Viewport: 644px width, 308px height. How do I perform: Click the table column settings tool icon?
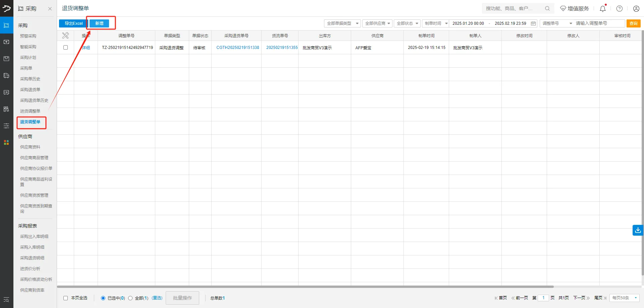(x=65, y=36)
